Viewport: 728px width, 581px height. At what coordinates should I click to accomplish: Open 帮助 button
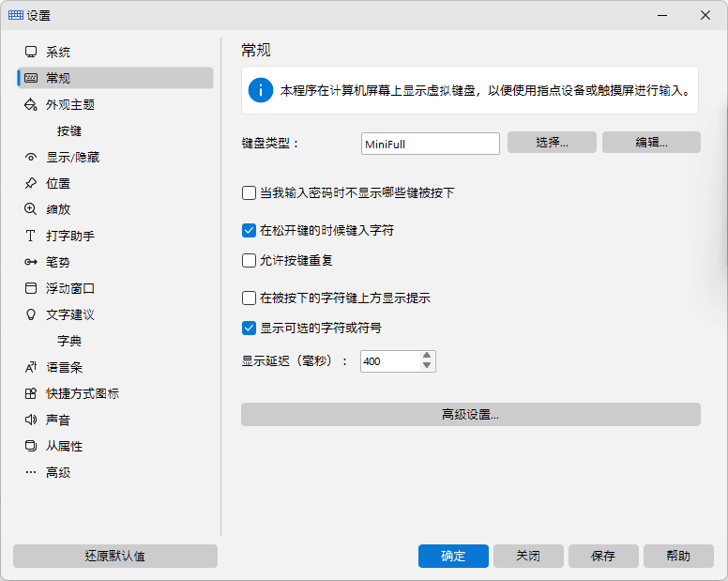click(x=678, y=556)
